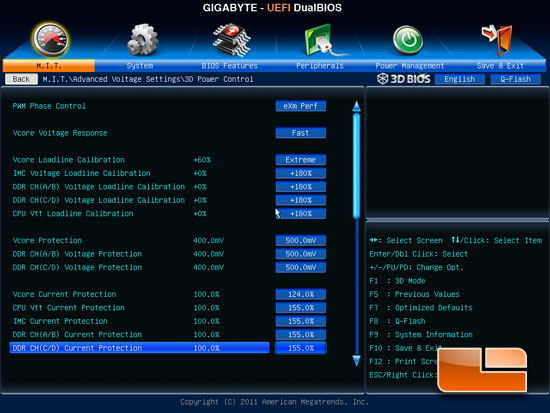Switch to the System tab

click(140, 66)
